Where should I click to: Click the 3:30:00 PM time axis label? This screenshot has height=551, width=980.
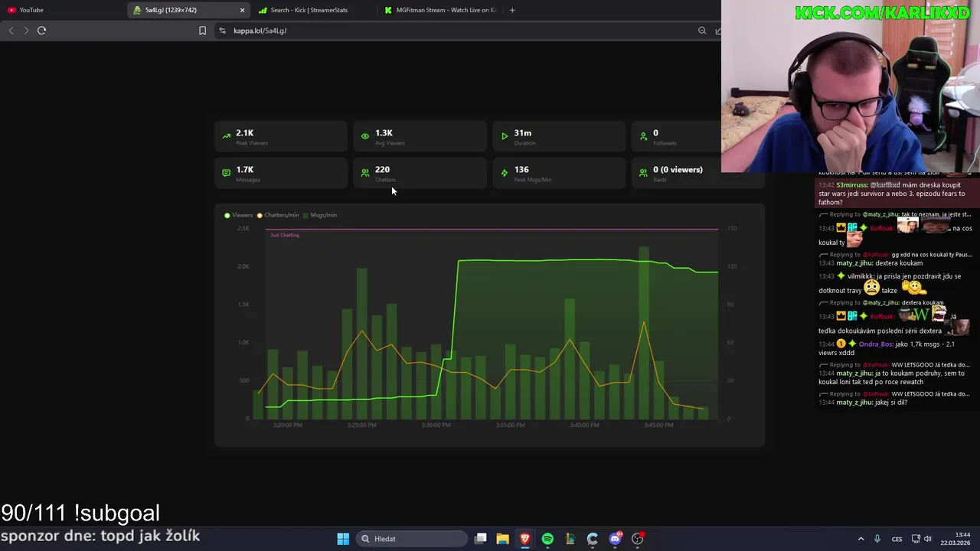tap(436, 425)
